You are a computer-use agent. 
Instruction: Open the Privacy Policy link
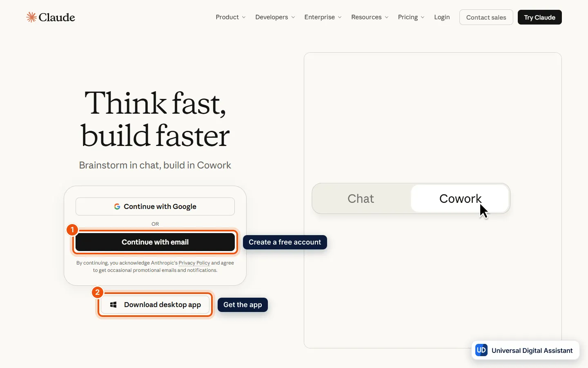tap(194, 263)
